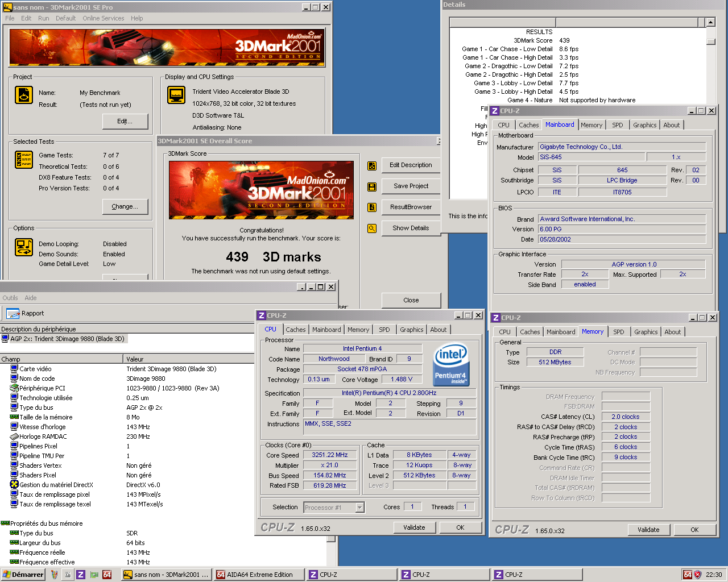Switch to AIDA64 Extreme Edition taskbar button
The width and height of the screenshot is (728, 582).
259,575
